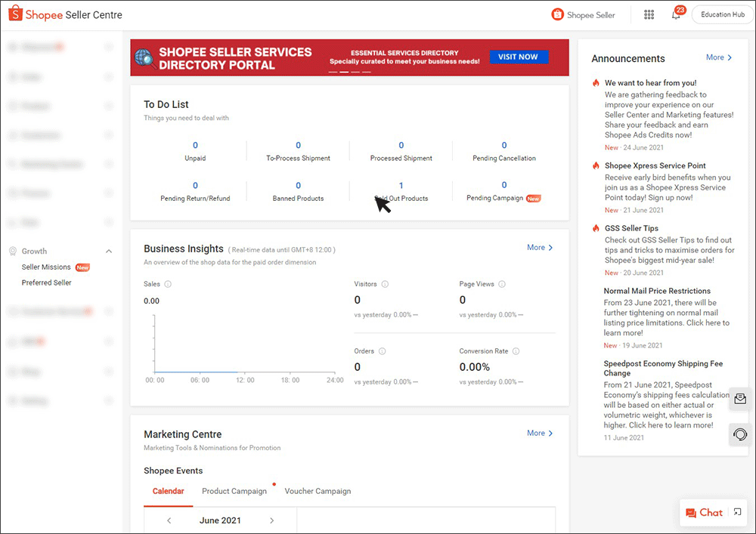Viewport: 756px width, 534px height.
Task: Expand the chat window arrow icon
Action: [x=737, y=512]
